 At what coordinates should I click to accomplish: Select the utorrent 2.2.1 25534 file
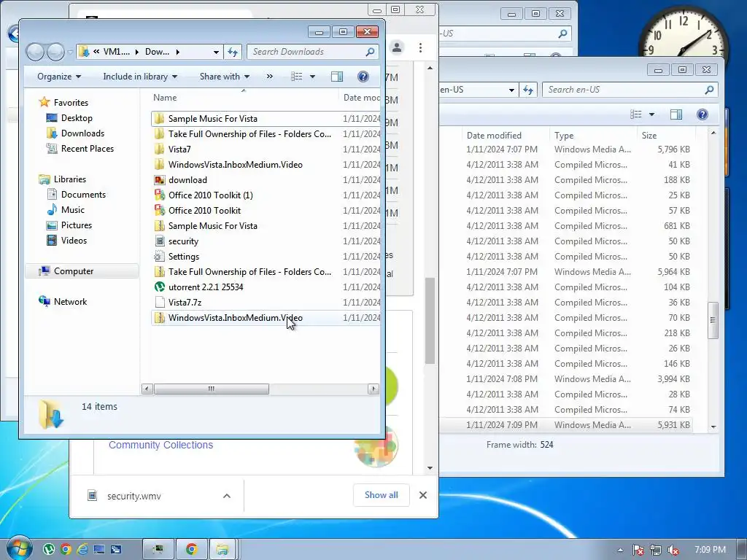coord(205,287)
